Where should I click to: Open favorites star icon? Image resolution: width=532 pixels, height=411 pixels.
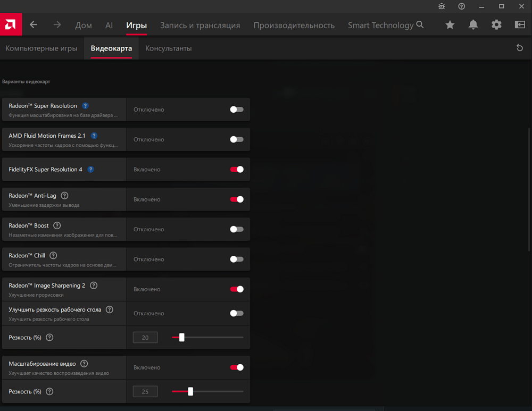click(450, 24)
